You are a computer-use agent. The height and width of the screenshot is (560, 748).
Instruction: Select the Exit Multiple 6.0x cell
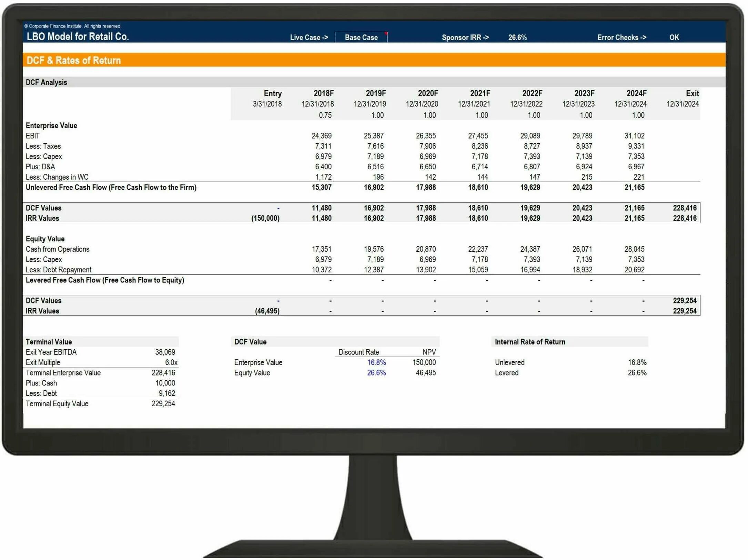[171, 362]
